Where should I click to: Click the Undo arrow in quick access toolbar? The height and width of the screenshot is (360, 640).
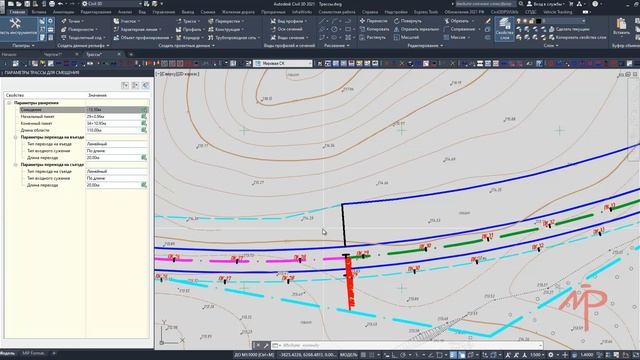[x=60, y=4]
